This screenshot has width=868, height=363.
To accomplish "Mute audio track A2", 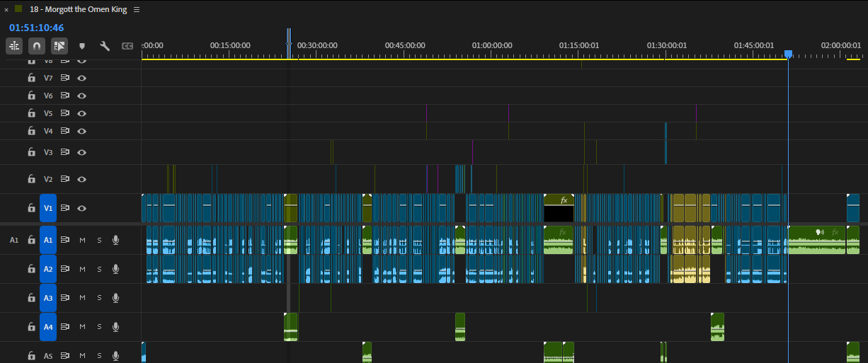I will (x=82, y=269).
